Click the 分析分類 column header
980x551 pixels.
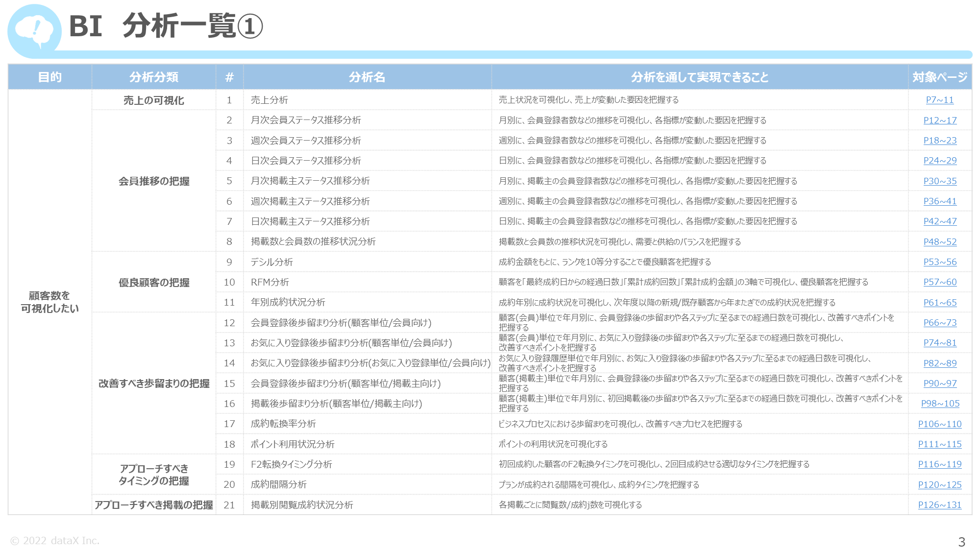pos(154,77)
